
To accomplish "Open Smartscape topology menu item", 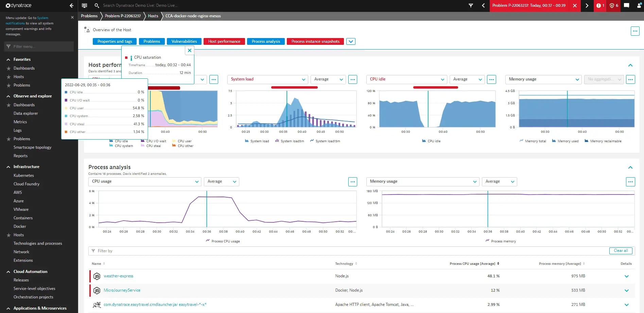I will pos(33,147).
